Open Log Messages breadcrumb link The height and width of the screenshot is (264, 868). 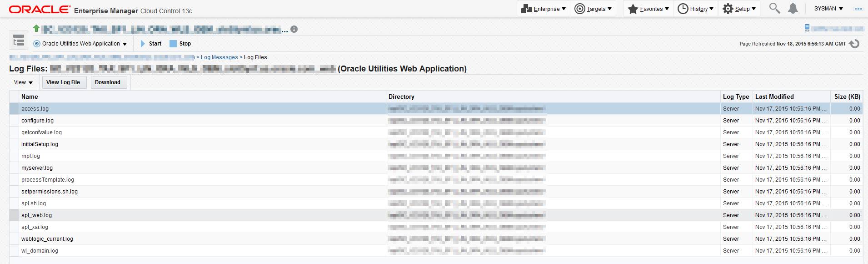tap(219, 57)
